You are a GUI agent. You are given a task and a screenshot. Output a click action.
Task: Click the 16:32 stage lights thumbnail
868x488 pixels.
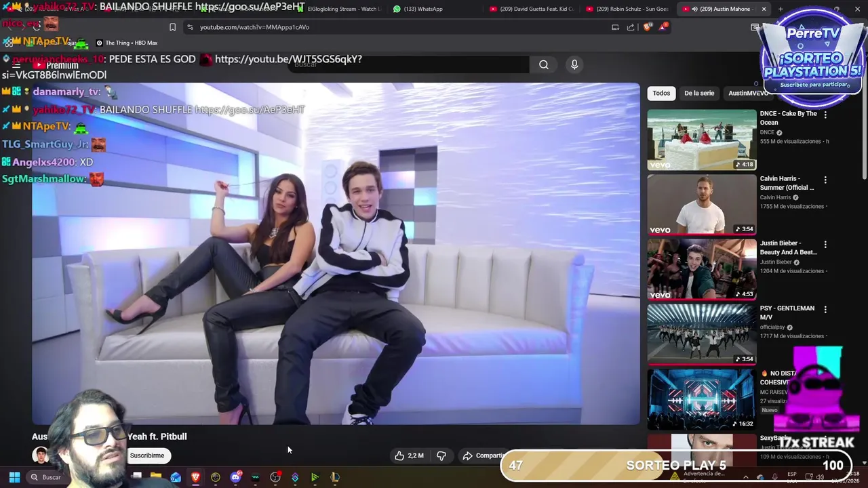click(x=701, y=399)
